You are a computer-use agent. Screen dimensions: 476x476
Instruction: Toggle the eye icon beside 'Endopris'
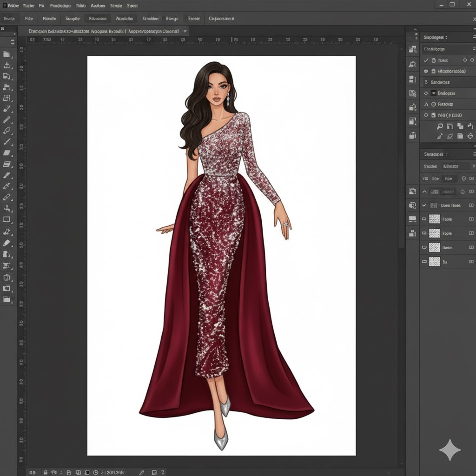(x=426, y=93)
